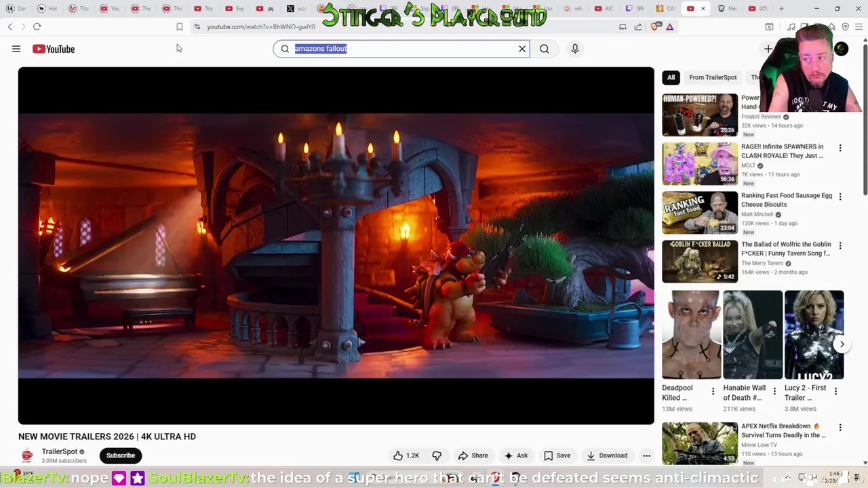Select the 'All' filter chip
This screenshot has width=868, height=488.
coord(671,77)
